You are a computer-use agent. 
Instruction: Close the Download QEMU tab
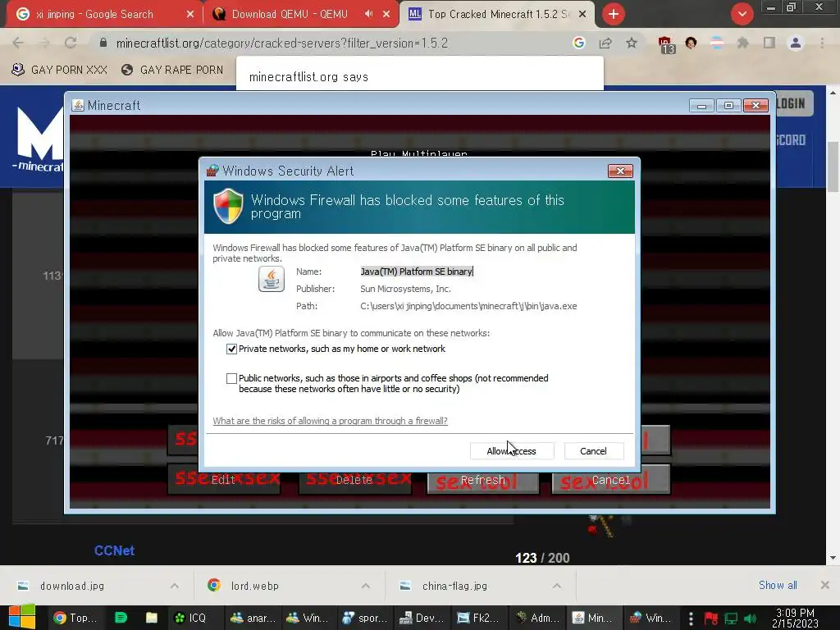[x=386, y=15]
